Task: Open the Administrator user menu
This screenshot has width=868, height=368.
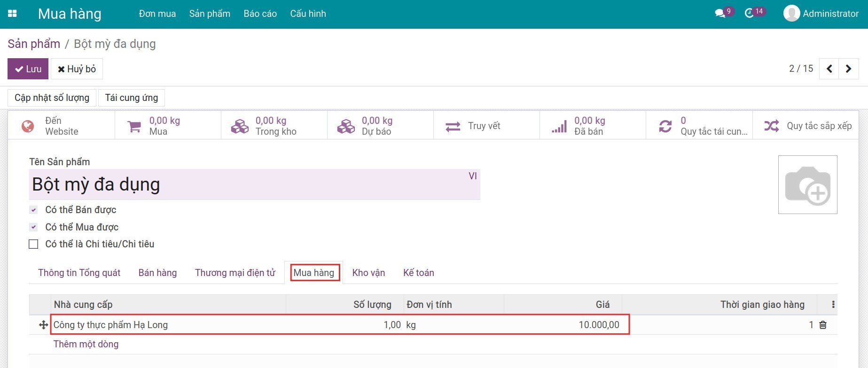Action: pyautogui.click(x=821, y=14)
